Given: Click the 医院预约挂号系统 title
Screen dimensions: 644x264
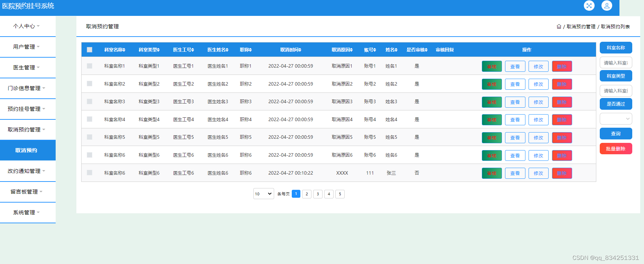Looking at the screenshot, I should tap(28, 6).
